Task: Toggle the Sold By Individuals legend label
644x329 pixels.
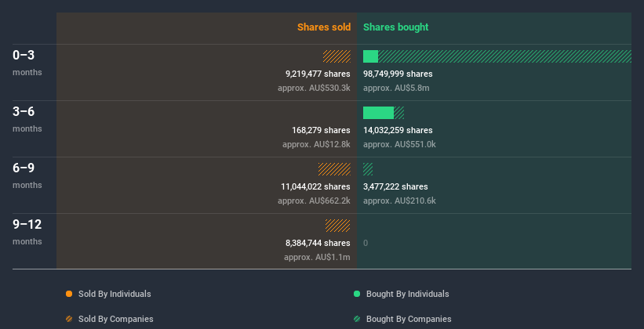Action: click(114, 294)
